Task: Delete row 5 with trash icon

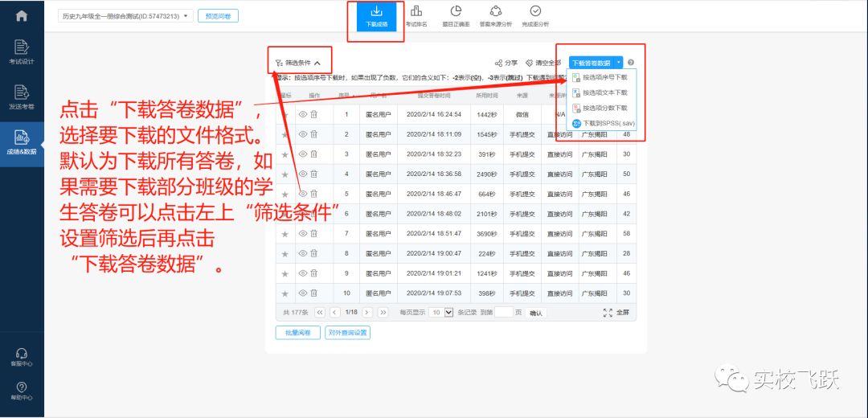Action: point(314,194)
